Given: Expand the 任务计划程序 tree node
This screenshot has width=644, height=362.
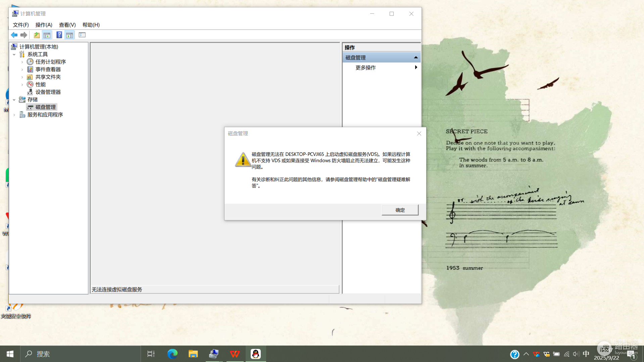Looking at the screenshot, I should [x=22, y=62].
